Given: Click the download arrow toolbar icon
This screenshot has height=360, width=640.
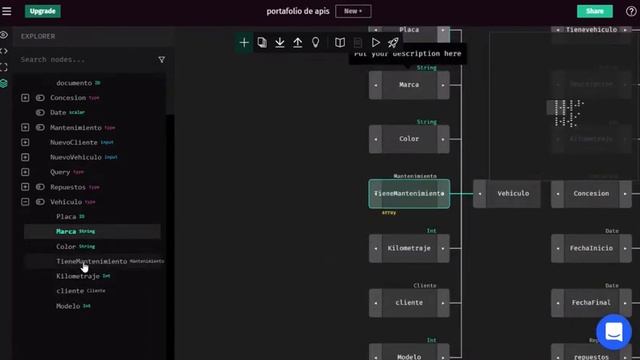Looking at the screenshot, I should click(280, 42).
